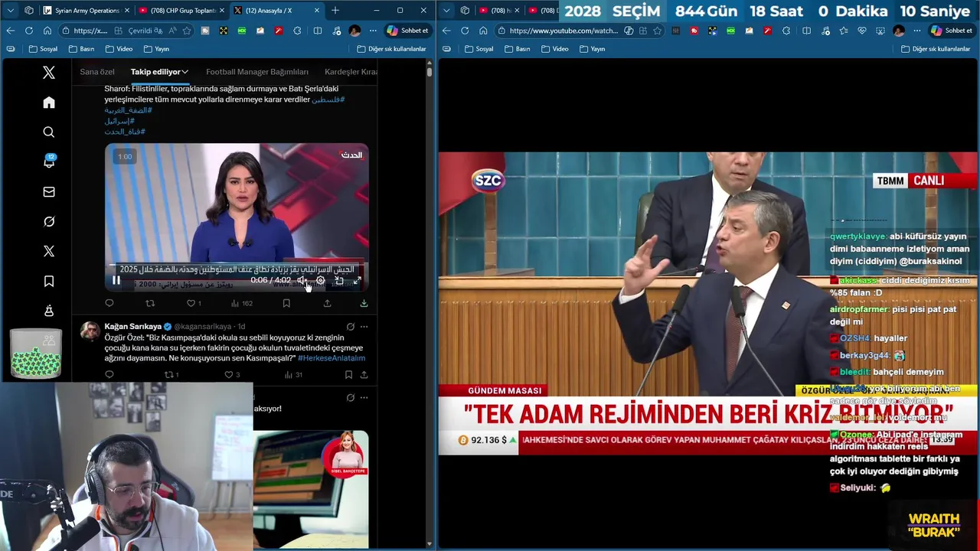Open X Home from the sidebar house icon
The height and width of the screenshot is (551, 980).
(49, 103)
